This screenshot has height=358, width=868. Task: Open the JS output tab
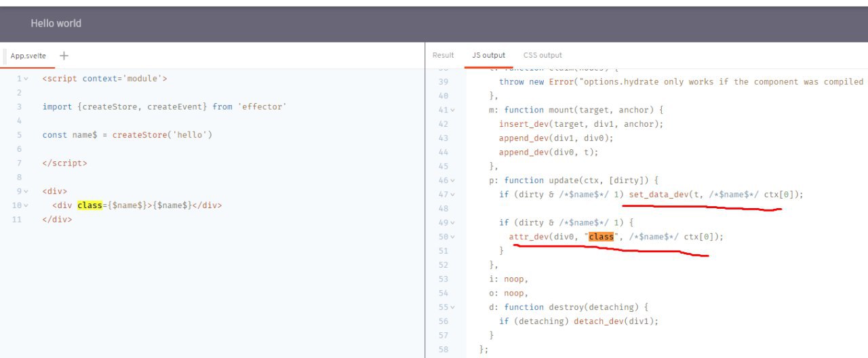pos(488,55)
